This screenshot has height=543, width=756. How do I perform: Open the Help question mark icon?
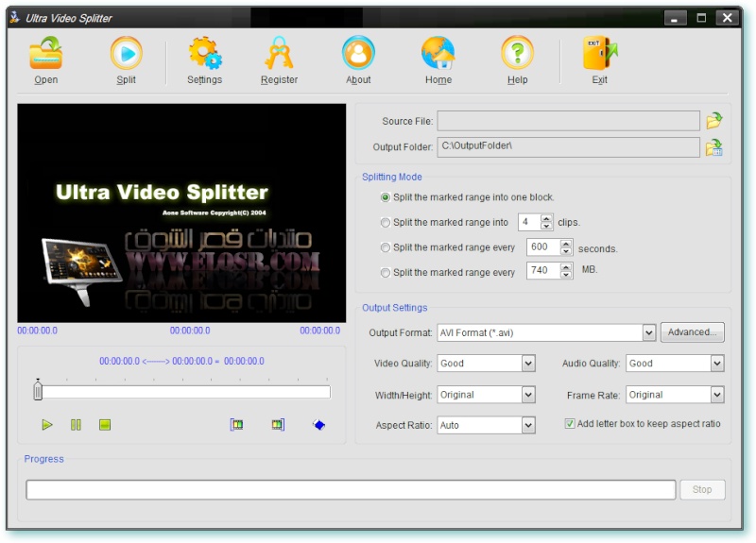(517, 53)
